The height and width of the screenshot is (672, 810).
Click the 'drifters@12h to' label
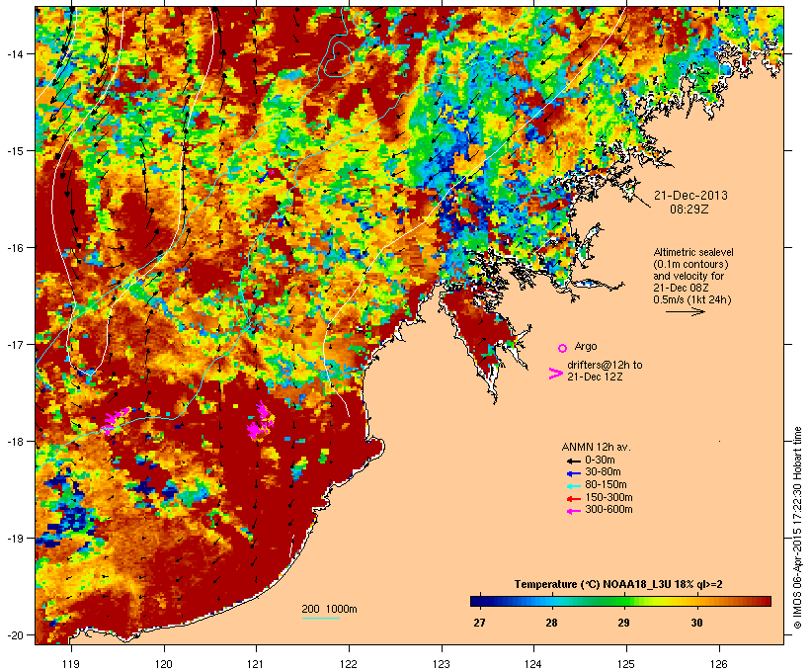[x=605, y=365]
